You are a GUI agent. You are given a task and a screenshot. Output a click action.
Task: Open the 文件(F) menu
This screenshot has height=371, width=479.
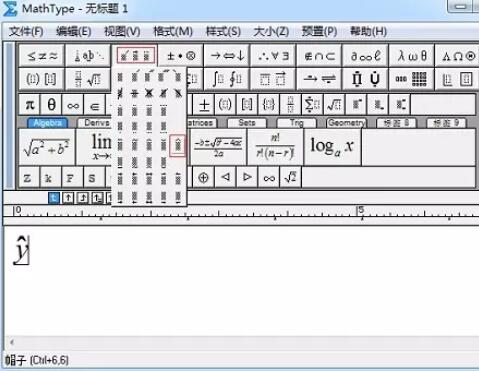(26, 32)
